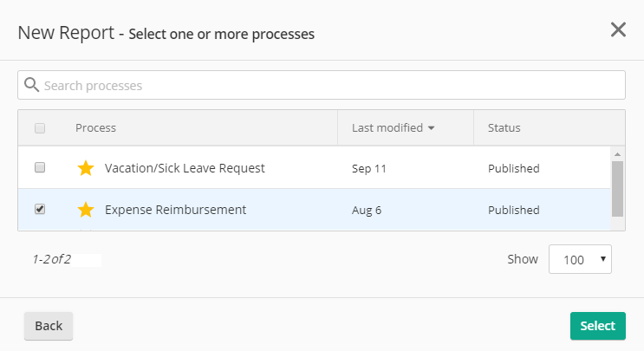The image size is (644, 351).
Task: Click the star icon beside Expense Reimbursement
Action: (x=86, y=210)
